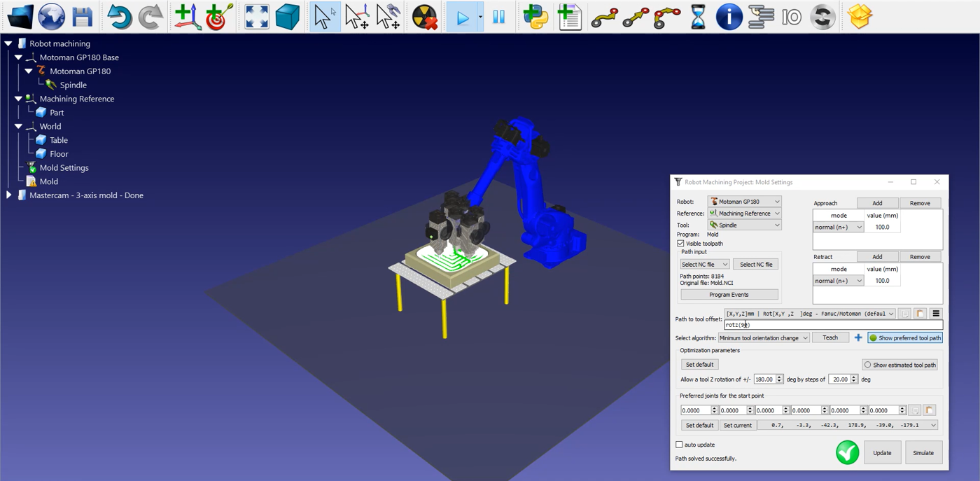Add a new Python program
Image resolution: width=980 pixels, height=481 pixels.
(x=534, y=17)
